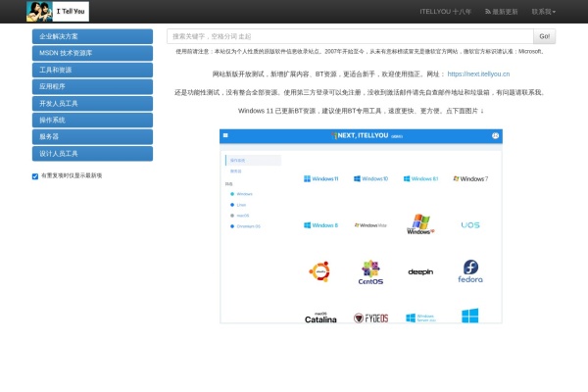The image size is (588, 392).
Task: Click the deepin logo in preview image
Action: tap(420, 271)
